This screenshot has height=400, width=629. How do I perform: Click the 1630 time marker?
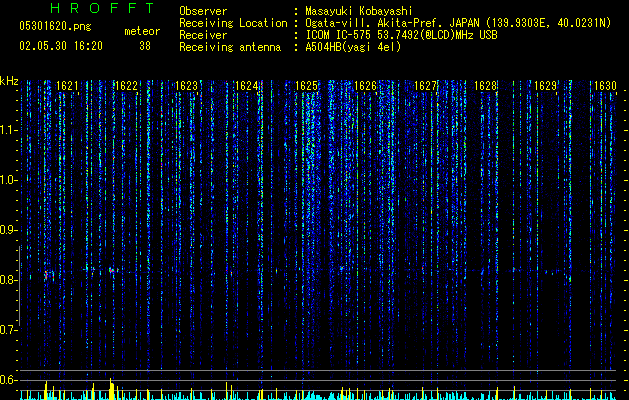(605, 86)
